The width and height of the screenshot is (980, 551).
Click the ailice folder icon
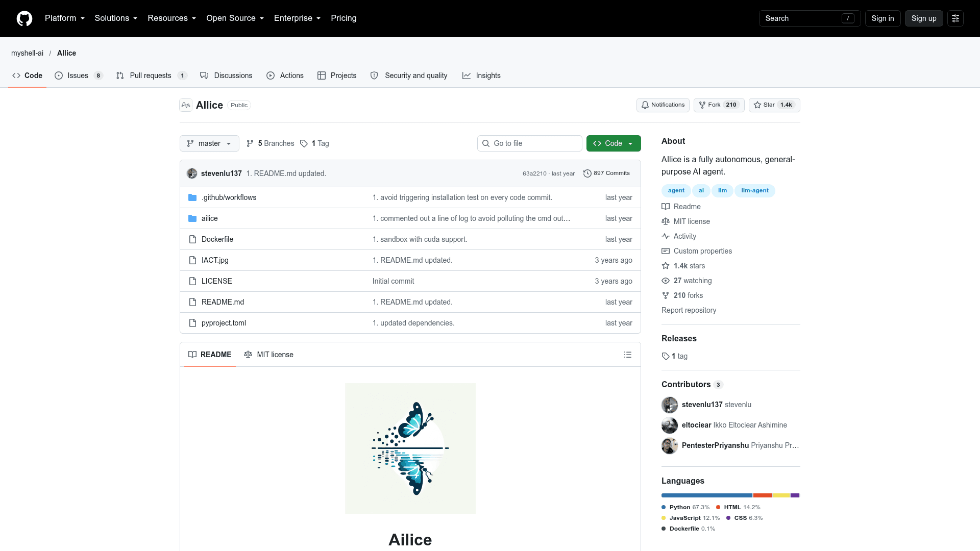[192, 218]
